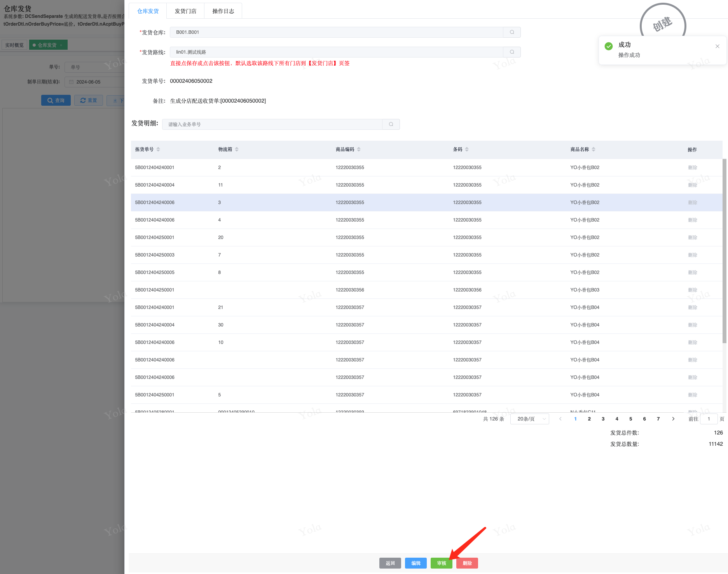Click the 返回 button

(390, 563)
